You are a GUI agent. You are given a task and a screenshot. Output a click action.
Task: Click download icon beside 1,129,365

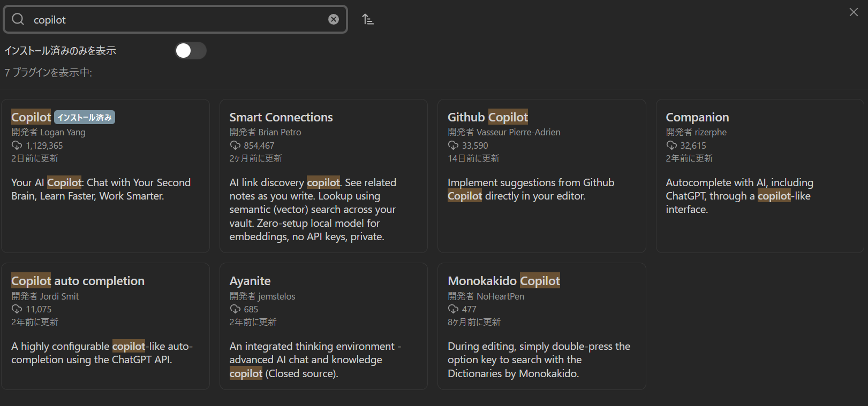(17, 145)
